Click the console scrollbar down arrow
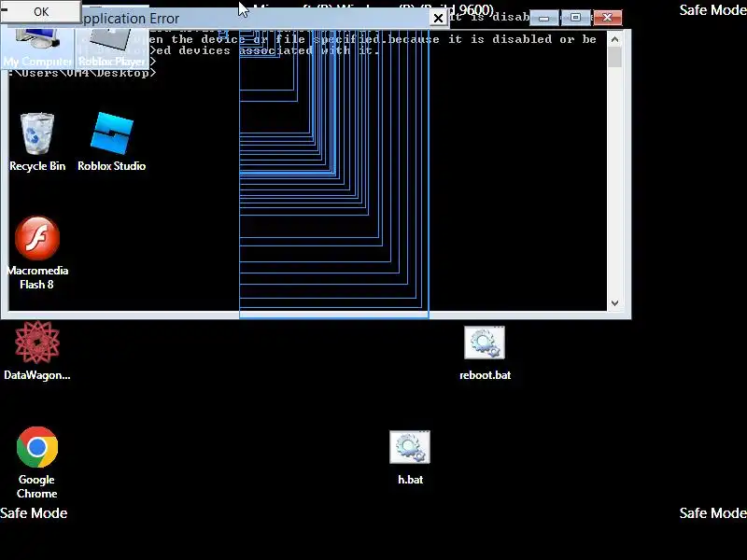Viewport: 747px width, 560px height. 614,303
